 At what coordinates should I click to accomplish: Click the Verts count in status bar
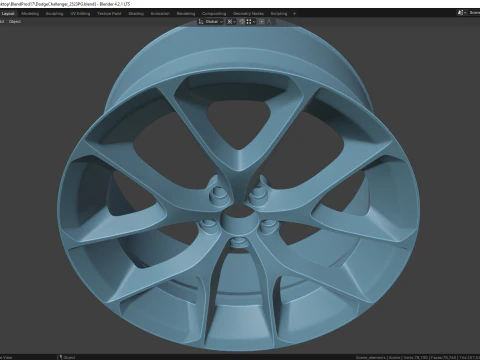(415, 357)
